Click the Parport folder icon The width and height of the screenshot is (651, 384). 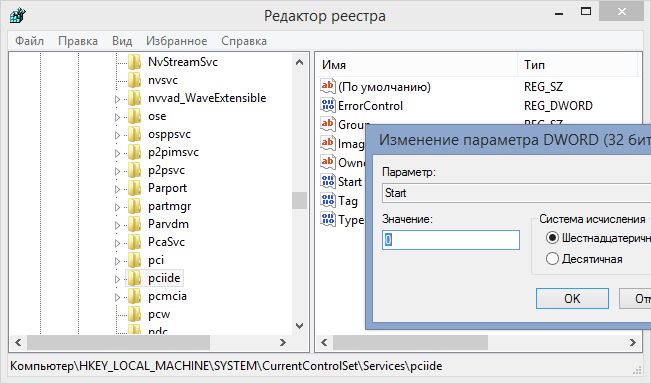point(134,188)
